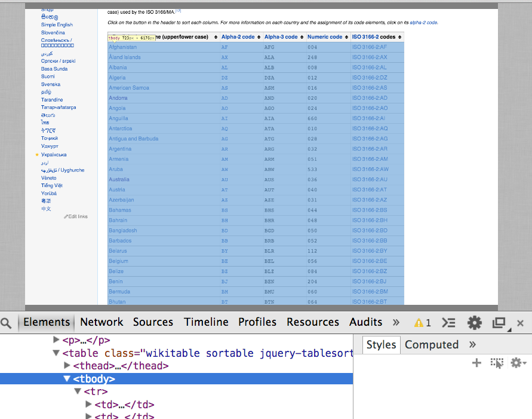Open the styles pane gear menu

[x=518, y=363]
